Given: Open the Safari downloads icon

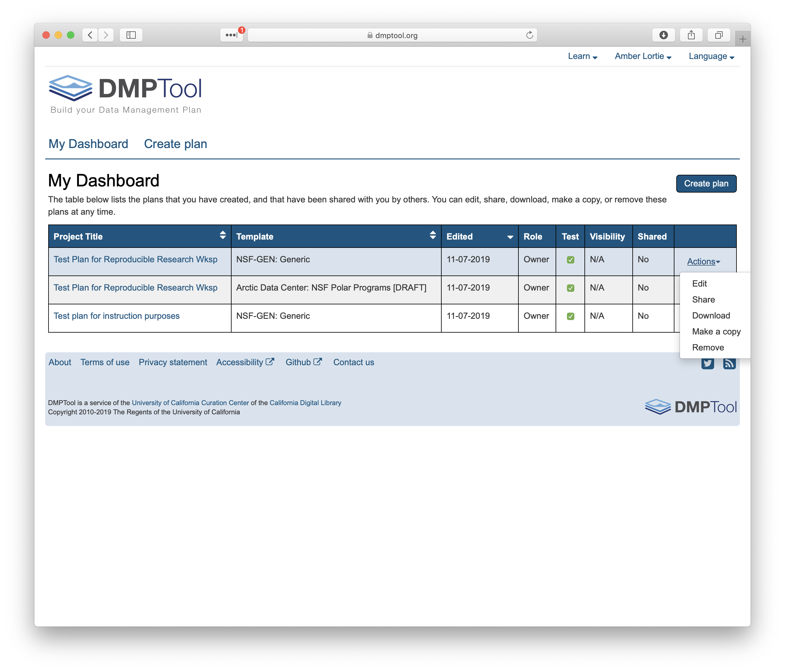Looking at the screenshot, I should [x=663, y=35].
